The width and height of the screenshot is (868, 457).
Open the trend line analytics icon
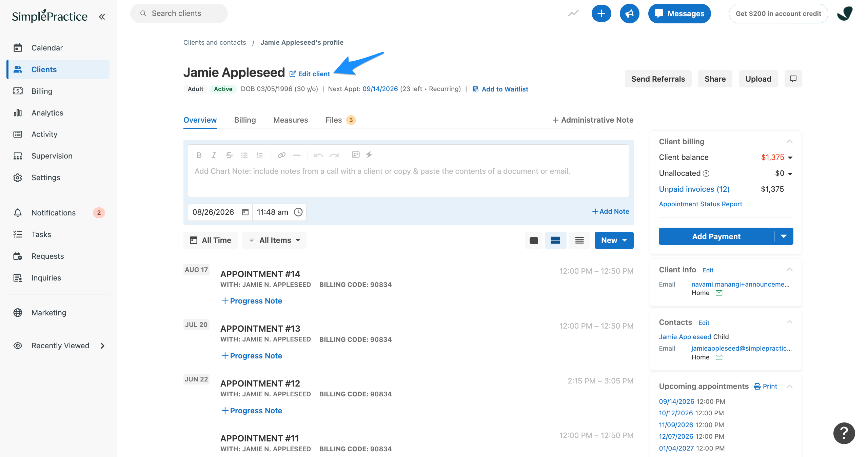[x=573, y=14]
